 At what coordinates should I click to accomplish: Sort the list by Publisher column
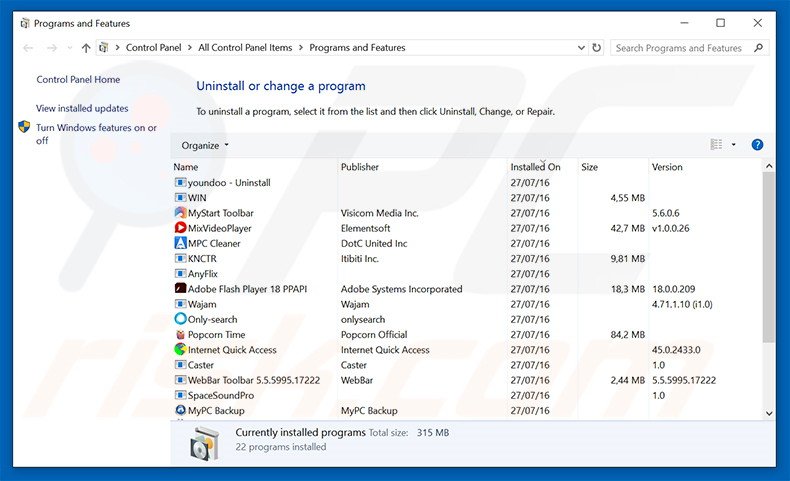click(x=360, y=167)
